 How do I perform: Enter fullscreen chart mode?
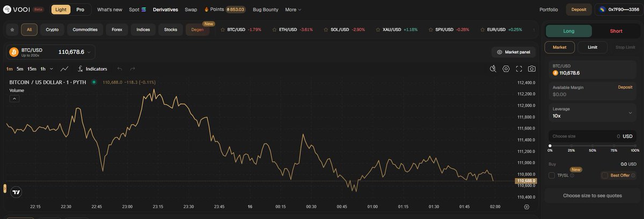(x=519, y=69)
